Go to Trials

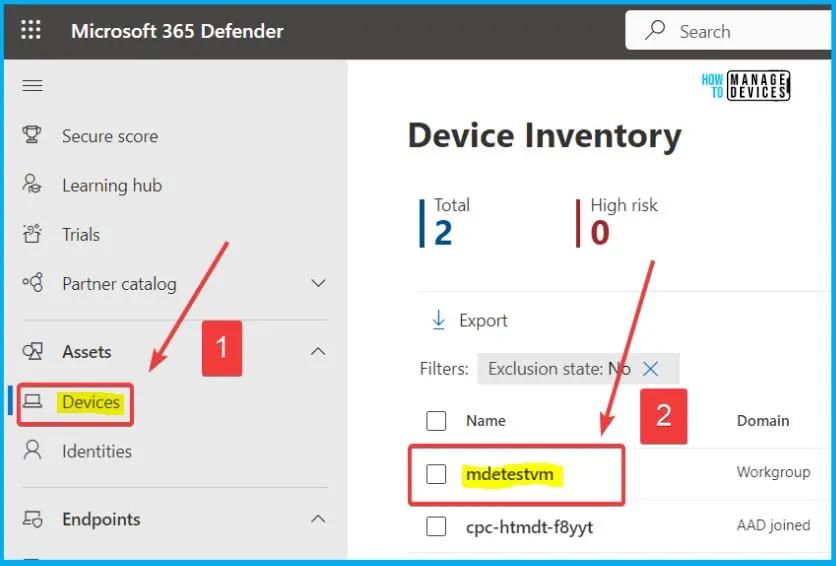pos(81,235)
